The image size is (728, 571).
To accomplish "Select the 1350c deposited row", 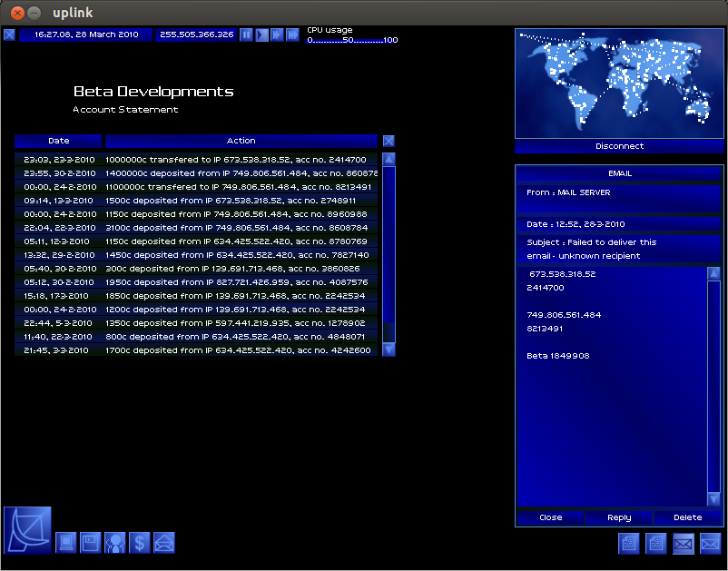I will [x=196, y=323].
